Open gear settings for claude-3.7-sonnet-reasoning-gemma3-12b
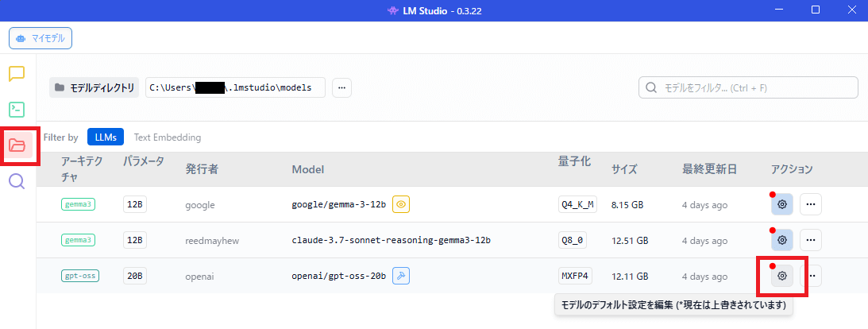 (782, 240)
